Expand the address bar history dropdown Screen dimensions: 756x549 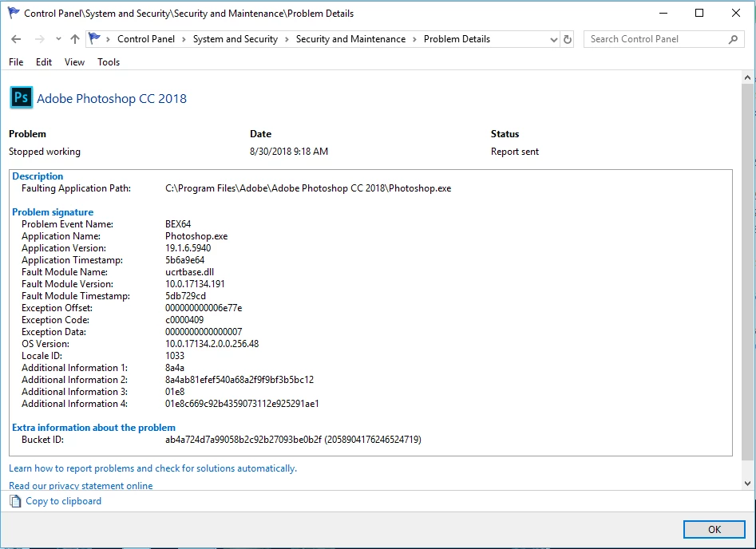tap(554, 40)
